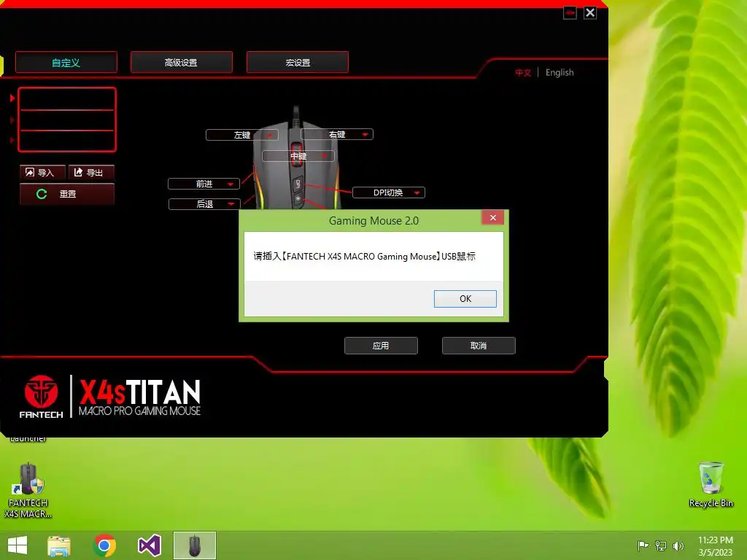
Task: Close the Gaming Mouse 2.0 dialog
Action: click(x=492, y=217)
